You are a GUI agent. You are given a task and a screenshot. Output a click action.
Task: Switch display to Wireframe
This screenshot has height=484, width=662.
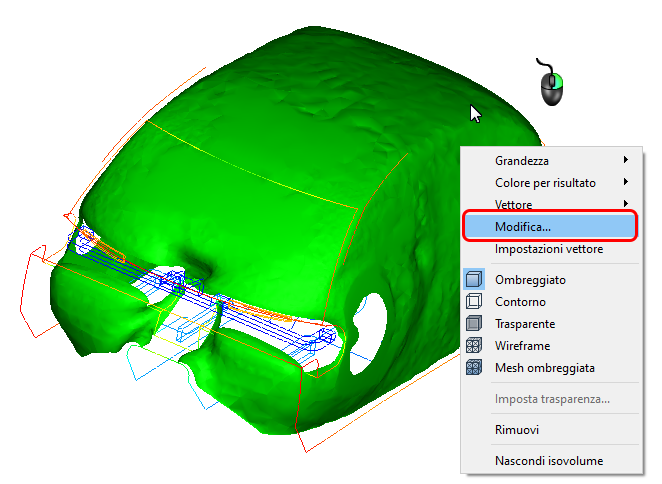point(551,345)
